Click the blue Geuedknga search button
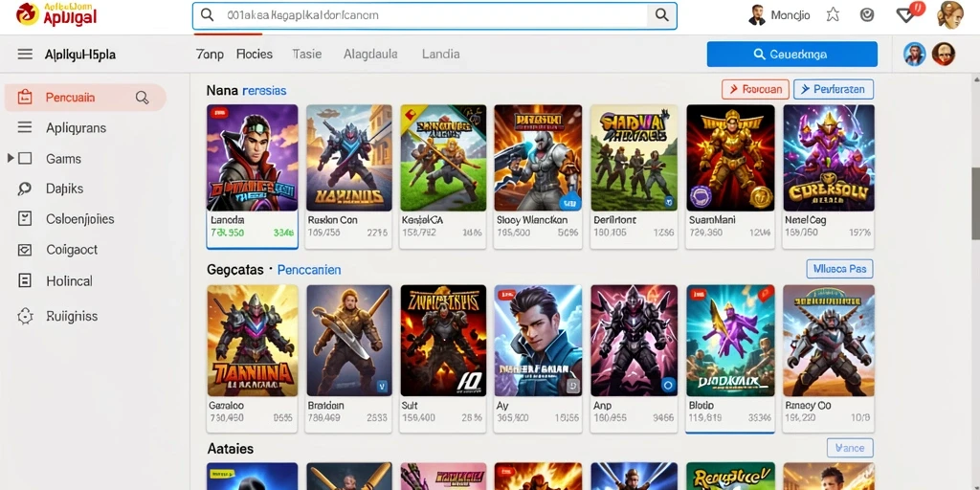 791,55
